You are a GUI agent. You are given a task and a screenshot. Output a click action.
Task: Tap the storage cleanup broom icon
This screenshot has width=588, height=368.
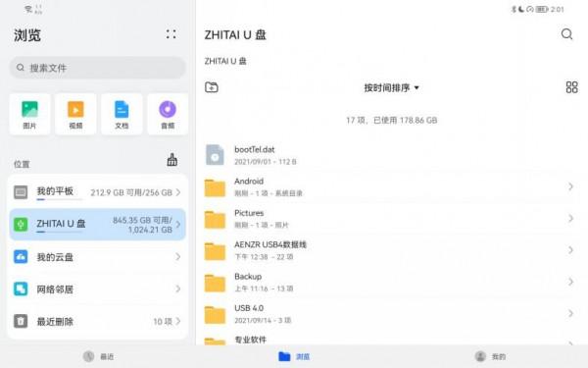172,160
